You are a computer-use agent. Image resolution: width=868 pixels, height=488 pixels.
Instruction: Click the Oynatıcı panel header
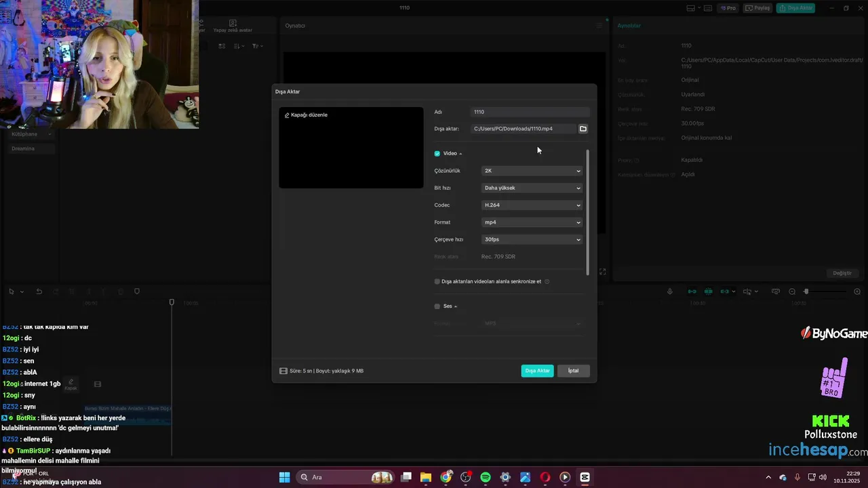coord(295,26)
